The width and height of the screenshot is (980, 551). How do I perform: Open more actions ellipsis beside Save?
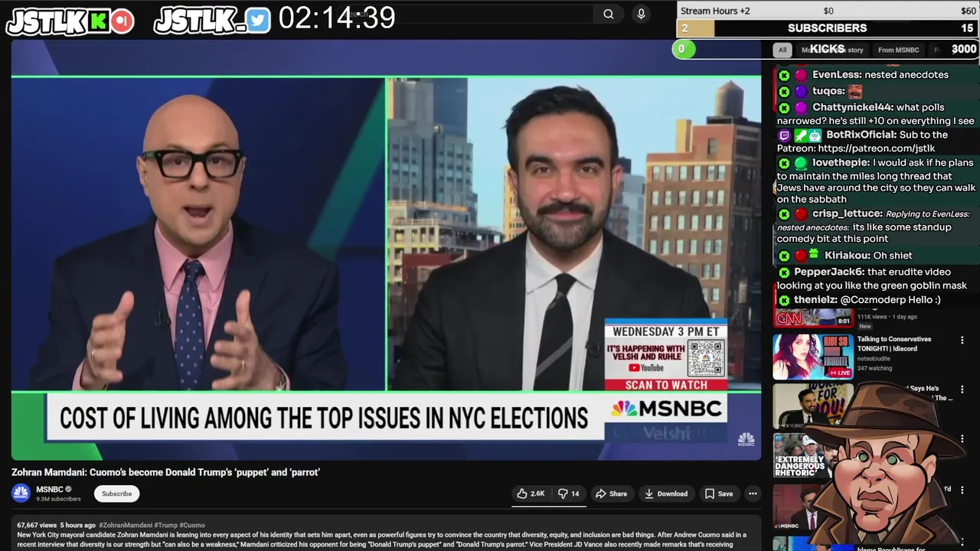[x=753, y=494]
